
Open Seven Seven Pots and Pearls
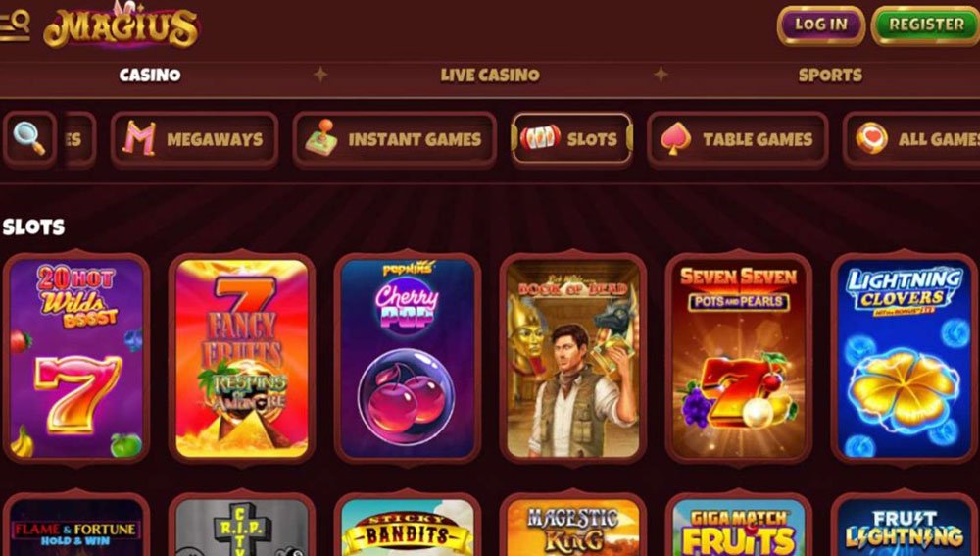[x=739, y=359]
